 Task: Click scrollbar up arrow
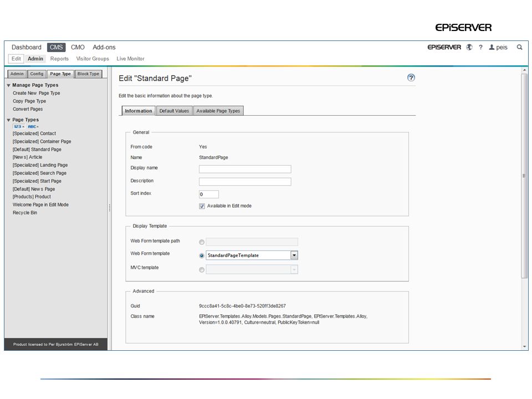pyautogui.click(x=525, y=70)
